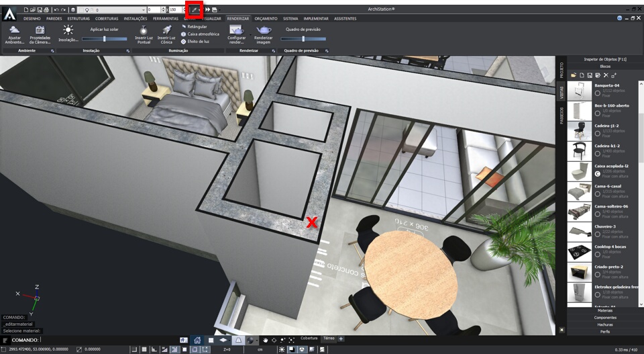Open Configurar render dropdown arrow
This screenshot has width=644, height=354.
250,35
